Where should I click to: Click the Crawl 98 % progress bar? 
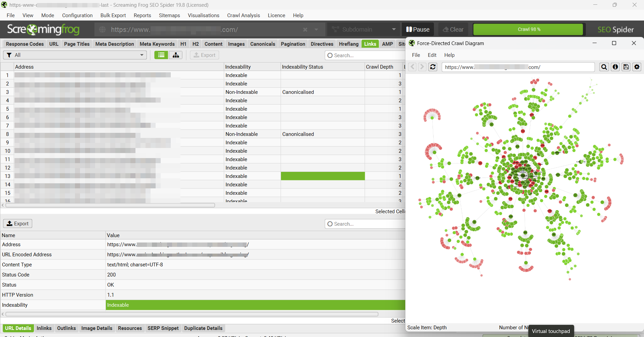pos(529,30)
